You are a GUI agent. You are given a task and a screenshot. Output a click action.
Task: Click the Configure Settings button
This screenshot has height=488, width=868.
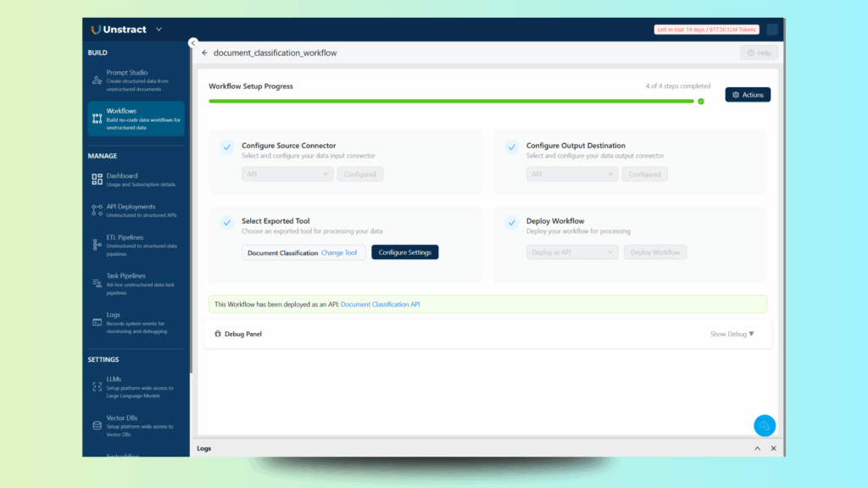pyautogui.click(x=405, y=252)
